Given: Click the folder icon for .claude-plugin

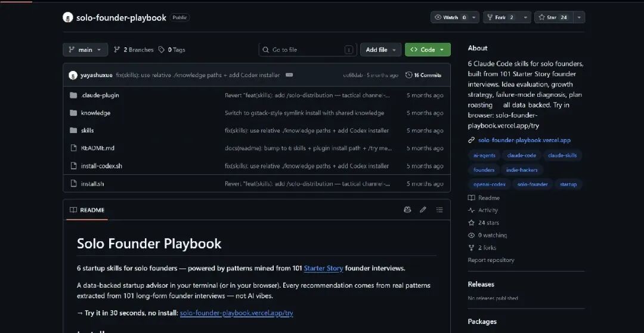Looking at the screenshot, I should (x=73, y=95).
